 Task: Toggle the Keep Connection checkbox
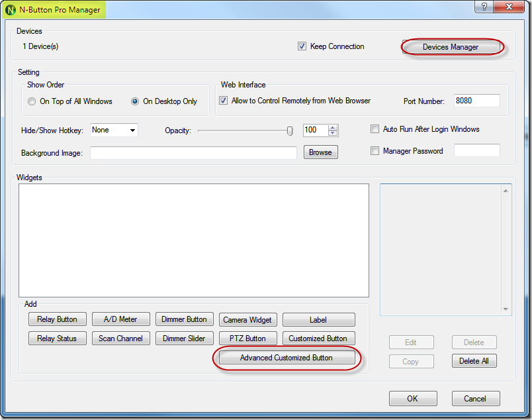coord(302,46)
